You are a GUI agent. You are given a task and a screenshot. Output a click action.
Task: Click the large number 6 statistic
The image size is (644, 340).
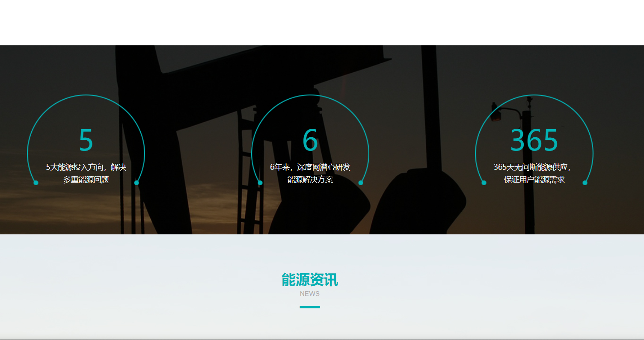point(310,140)
